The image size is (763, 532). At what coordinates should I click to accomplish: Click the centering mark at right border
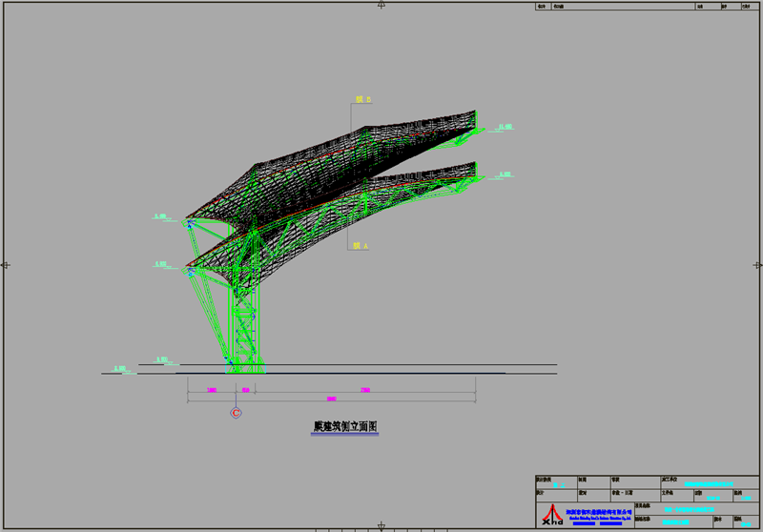[757, 264]
